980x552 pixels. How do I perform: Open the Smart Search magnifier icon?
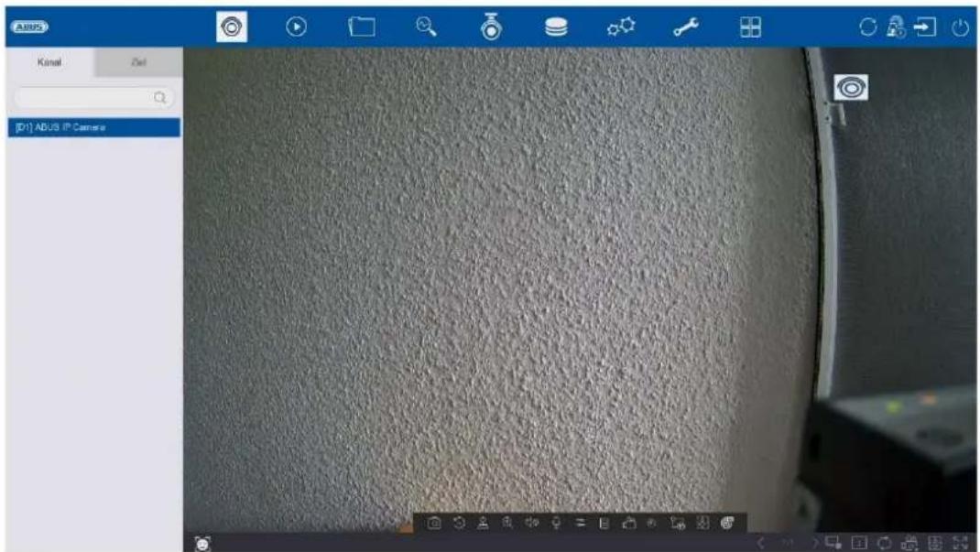426,27
